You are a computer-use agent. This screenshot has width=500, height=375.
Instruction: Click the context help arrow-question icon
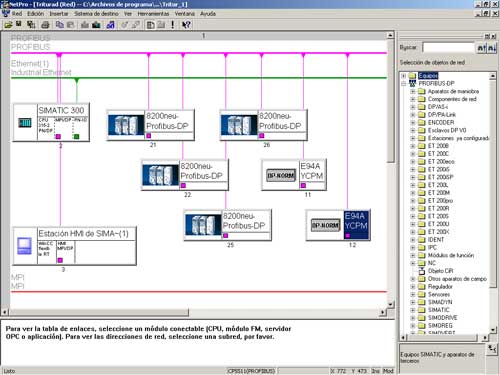pyautogui.click(x=186, y=25)
